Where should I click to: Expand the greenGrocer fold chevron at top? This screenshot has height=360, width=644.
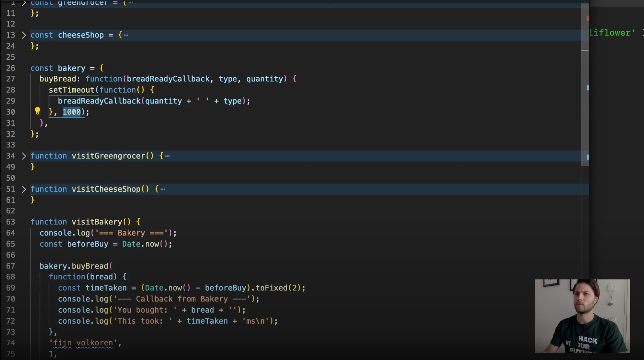[24, 3]
